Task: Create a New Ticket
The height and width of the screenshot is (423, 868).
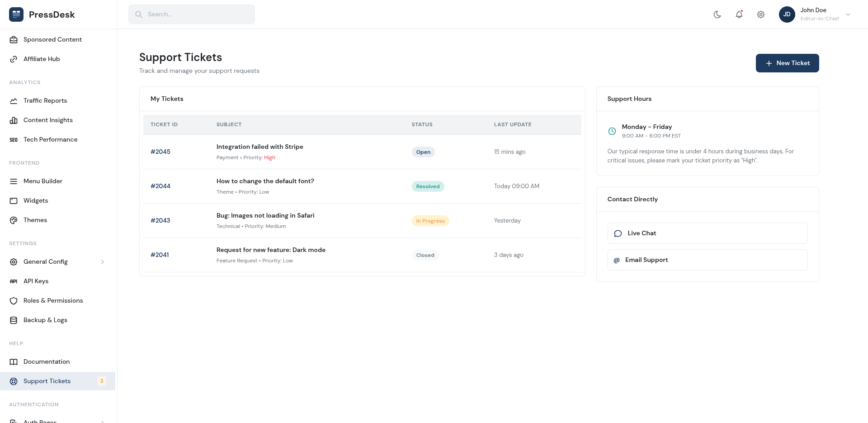Action: 787,63
